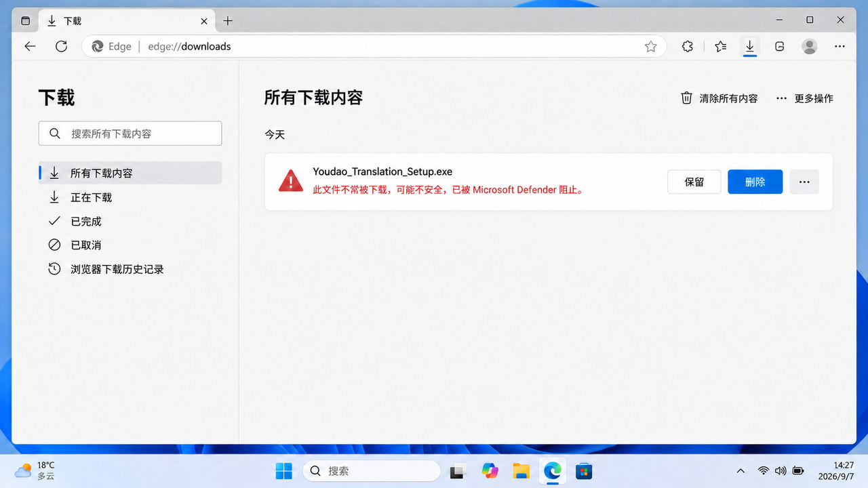Keep the file with 保留 button
The width and height of the screenshot is (868, 488).
(694, 182)
